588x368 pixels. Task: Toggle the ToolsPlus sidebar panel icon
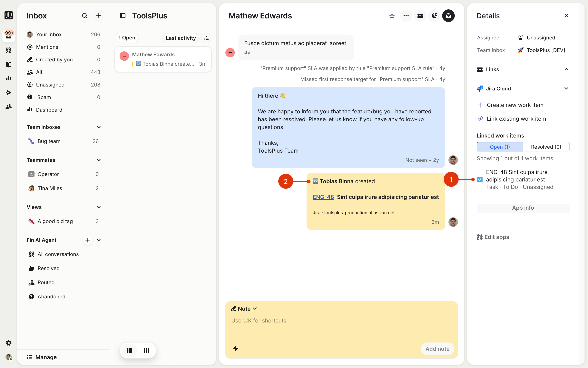pos(122,16)
